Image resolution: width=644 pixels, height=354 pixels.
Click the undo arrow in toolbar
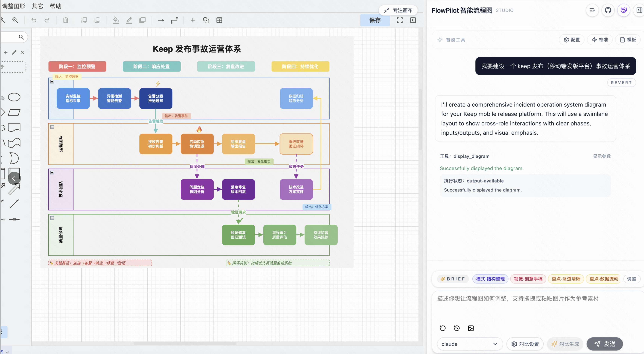click(34, 20)
